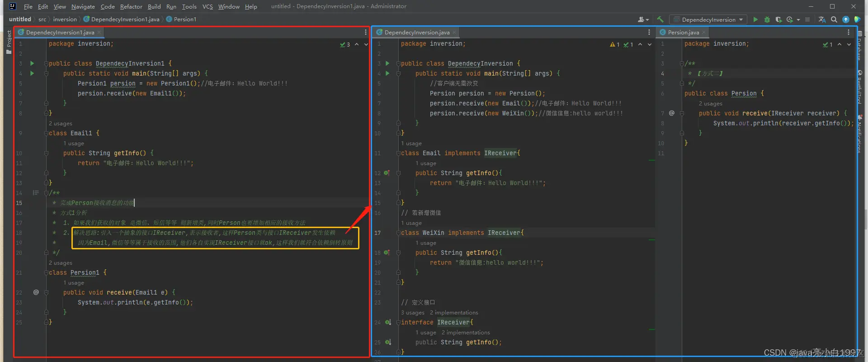Run the DependecyInversion configuration with the green play icon
The image size is (868, 362).
[755, 19]
